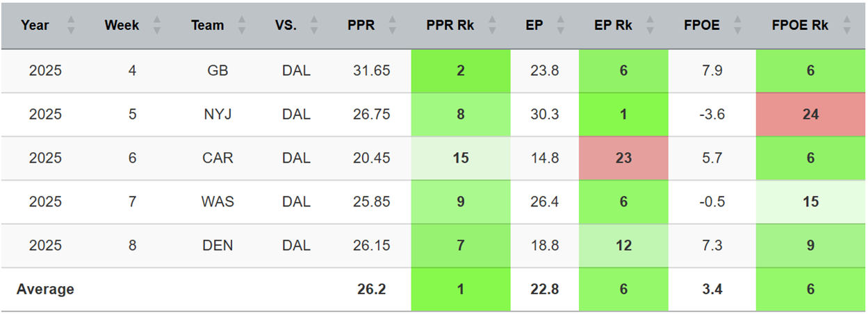
Task: Click the PPR Rk sort arrows icon
Action: coord(493,26)
